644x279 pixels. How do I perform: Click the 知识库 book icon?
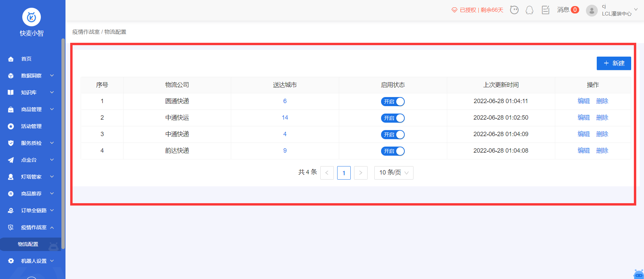11,92
